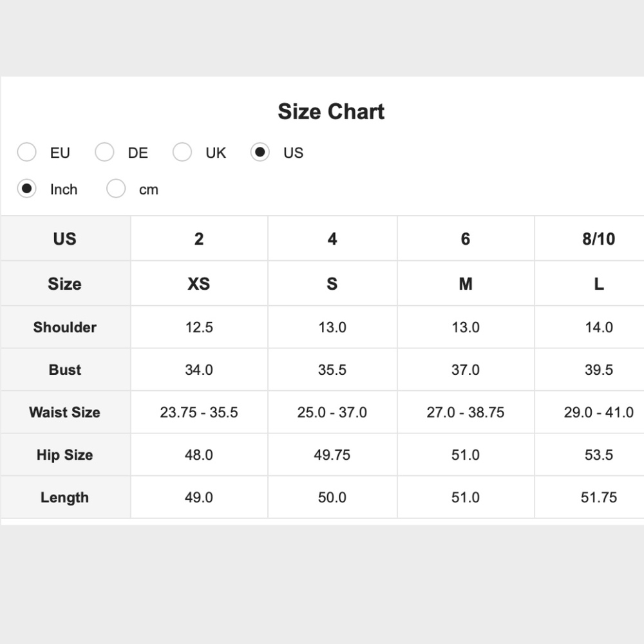The width and height of the screenshot is (644, 644).
Task: Click the Size Chart heading
Action: [x=331, y=111]
